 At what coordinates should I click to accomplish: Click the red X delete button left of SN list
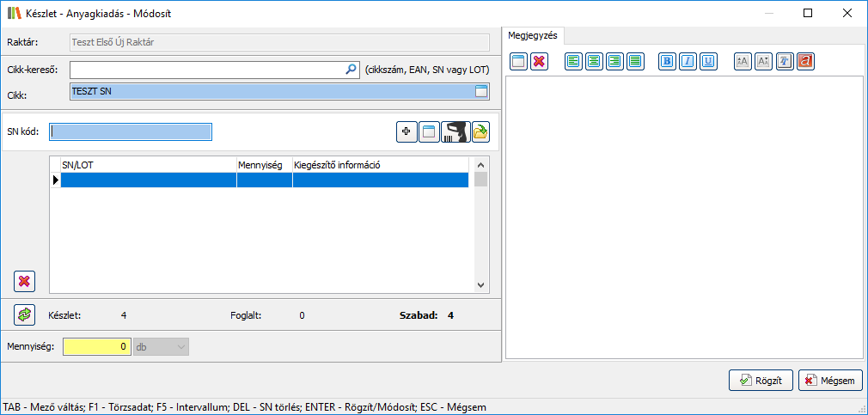click(x=25, y=281)
